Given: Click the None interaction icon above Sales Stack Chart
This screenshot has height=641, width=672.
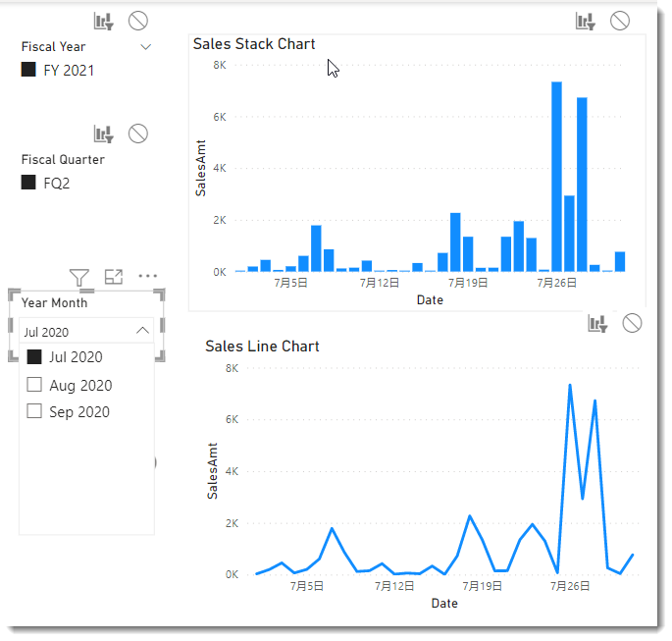Looking at the screenshot, I should tap(620, 21).
